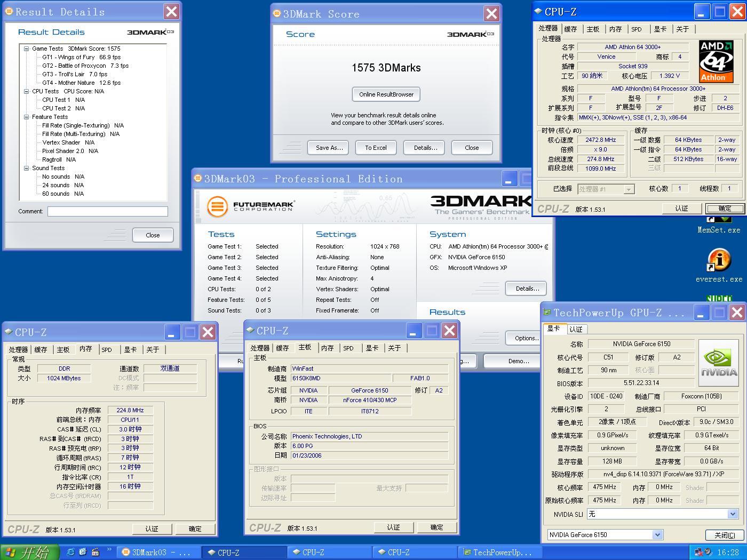Select the GT3 - Troll's Lair result

(75, 74)
